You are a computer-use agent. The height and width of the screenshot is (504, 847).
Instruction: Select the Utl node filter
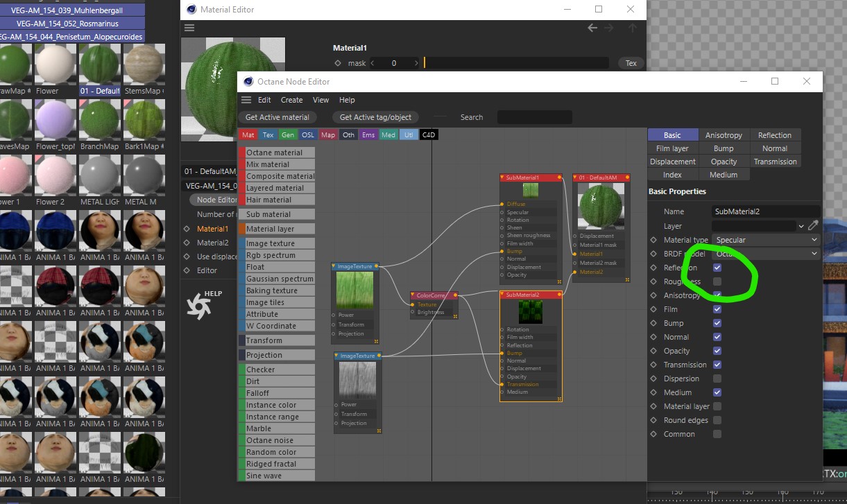[409, 135]
